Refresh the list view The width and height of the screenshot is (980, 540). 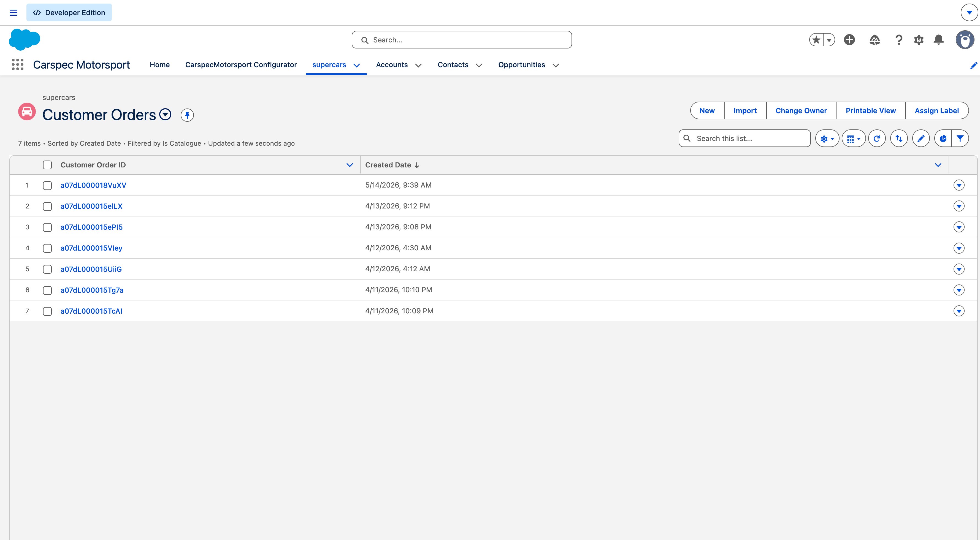(x=877, y=139)
